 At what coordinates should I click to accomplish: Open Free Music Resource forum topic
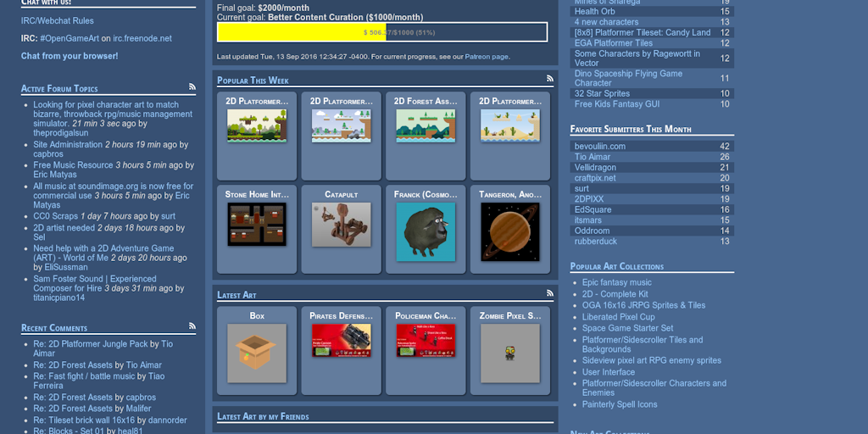pyautogui.click(x=73, y=165)
